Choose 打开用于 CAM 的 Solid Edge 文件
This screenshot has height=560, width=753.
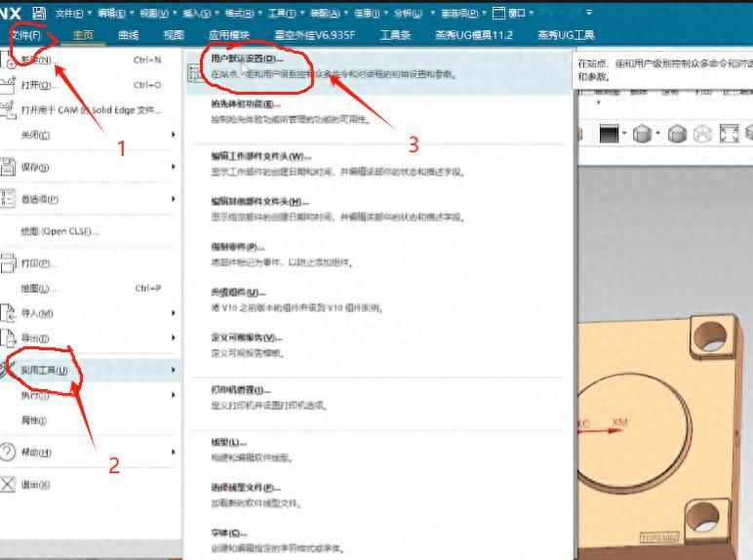[91, 110]
